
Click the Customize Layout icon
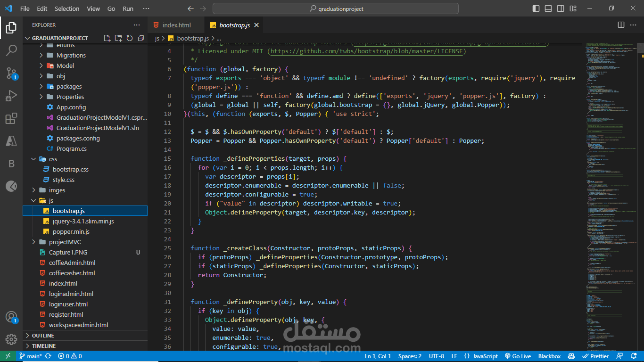(572, 8)
